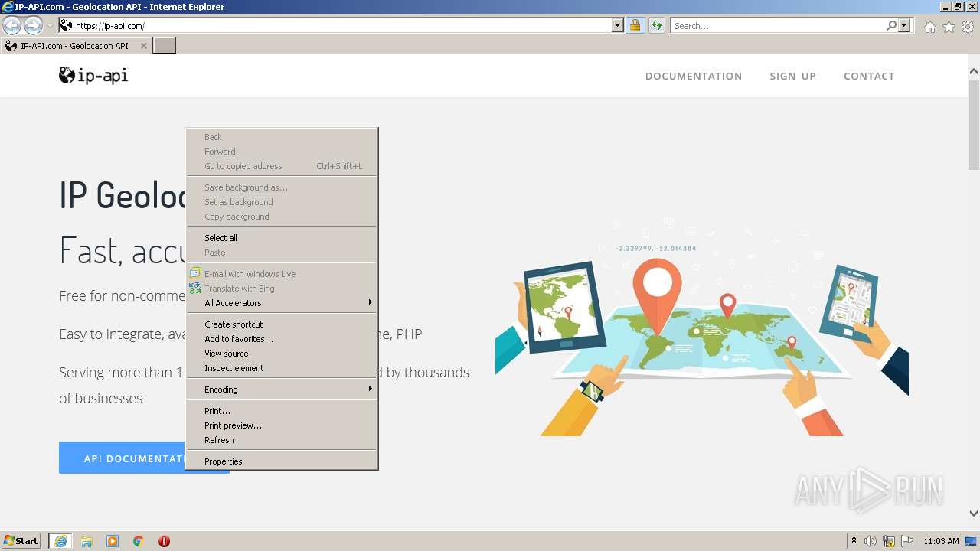
Task: Click the ip-api globe logo
Action: pos(93,75)
